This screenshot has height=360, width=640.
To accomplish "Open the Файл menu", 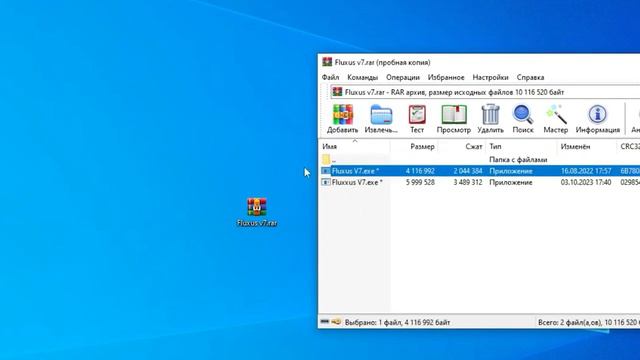I will click(330, 77).
